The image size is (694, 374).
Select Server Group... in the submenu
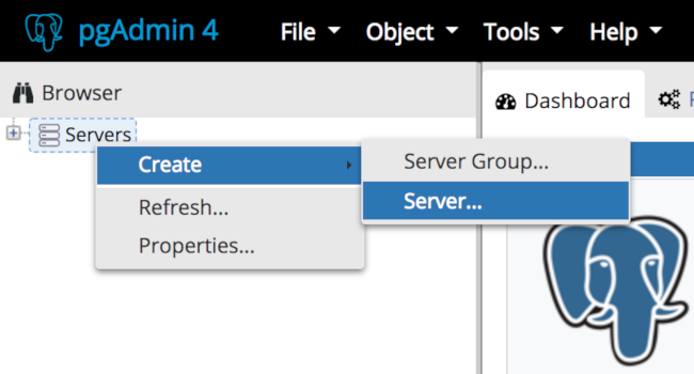point(496,162)
